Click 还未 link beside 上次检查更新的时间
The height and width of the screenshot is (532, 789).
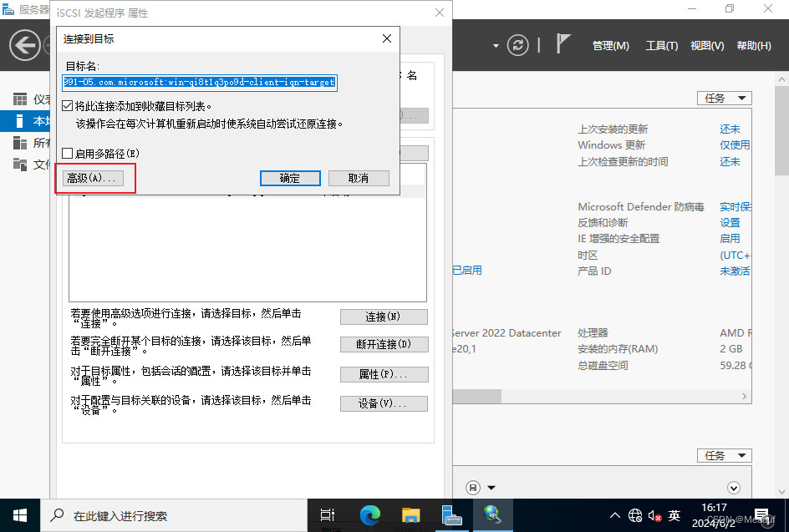coord(730,162)
